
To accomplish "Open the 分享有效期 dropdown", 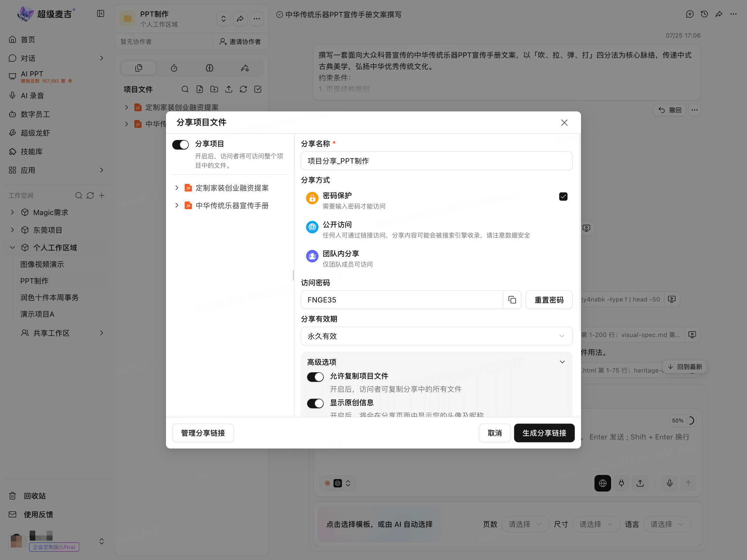I will (436, 336).
